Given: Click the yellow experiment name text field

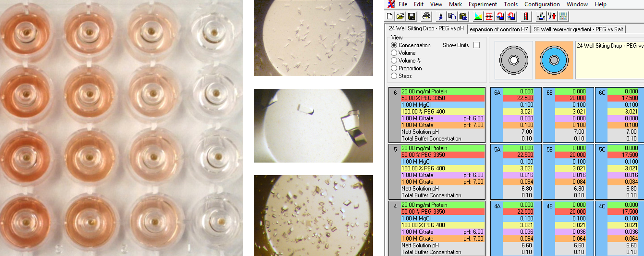Looking at the screenshot, I should [610, 60].
